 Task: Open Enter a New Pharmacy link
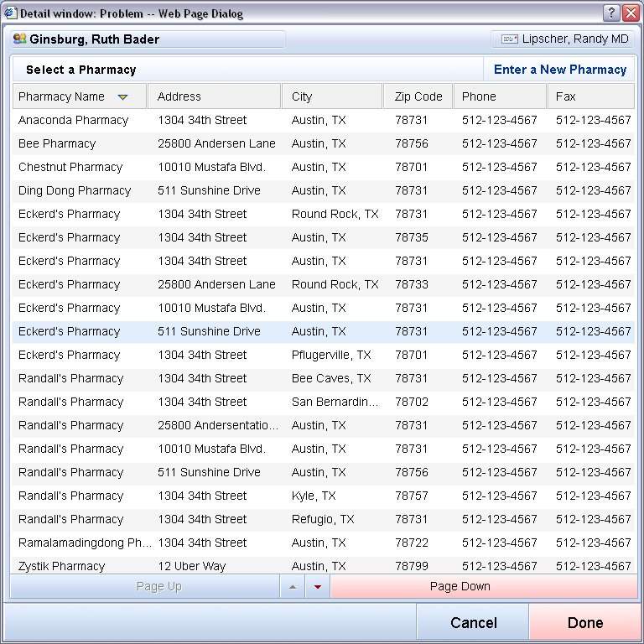click(x=560, y=70)
